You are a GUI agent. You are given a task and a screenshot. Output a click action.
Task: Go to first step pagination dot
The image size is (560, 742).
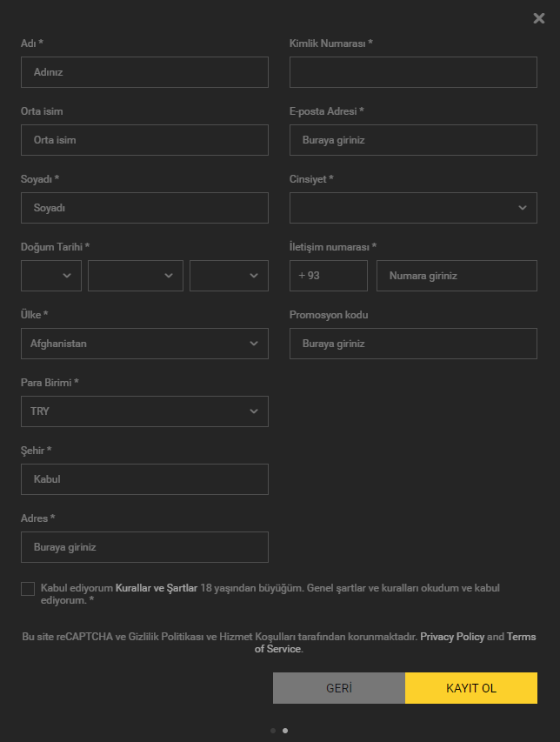[273, 731]
